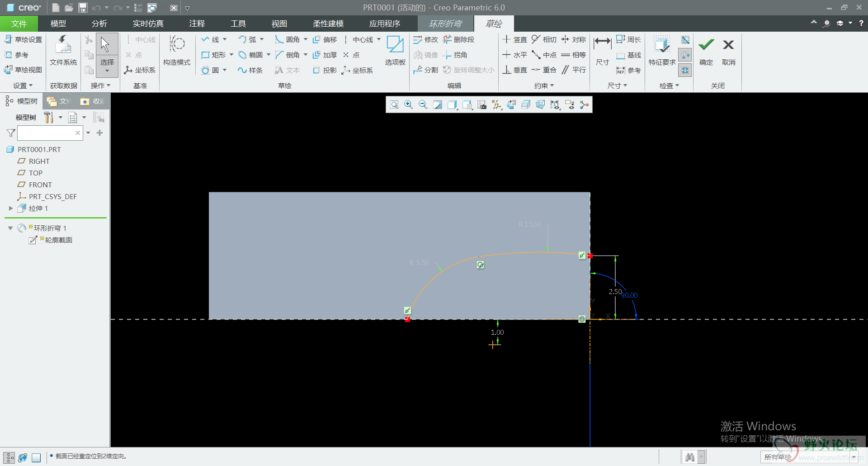This screenshot has width=868, height=466.
Task: Apply the 平行 parallel constraint
Action: point(573,70)
